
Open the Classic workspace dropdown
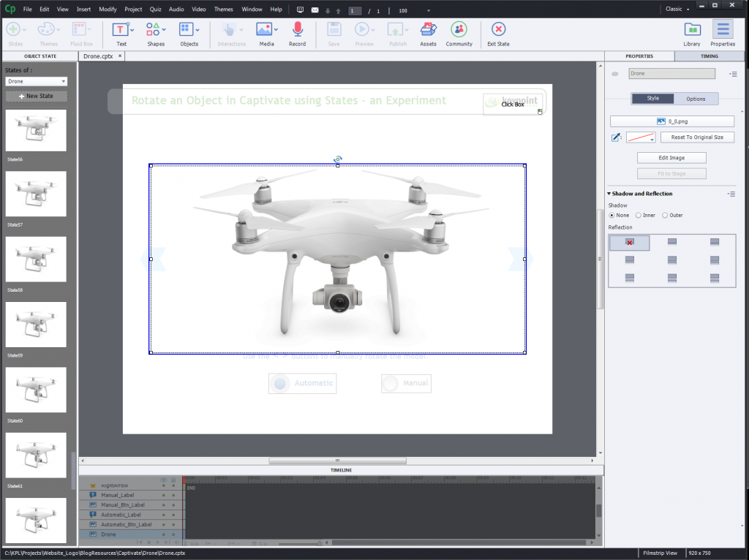677,9
